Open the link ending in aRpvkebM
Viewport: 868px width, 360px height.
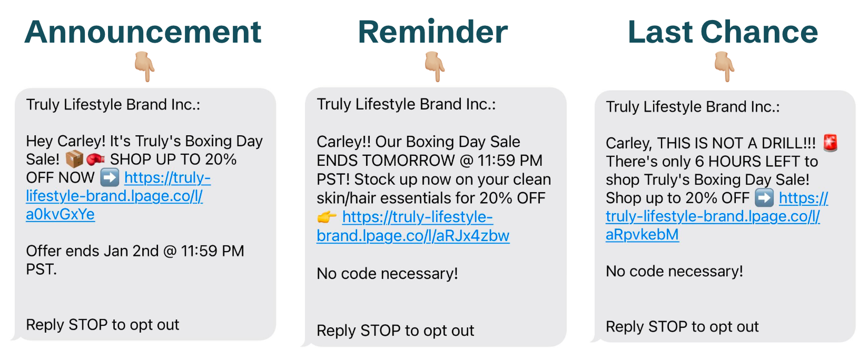713,216
